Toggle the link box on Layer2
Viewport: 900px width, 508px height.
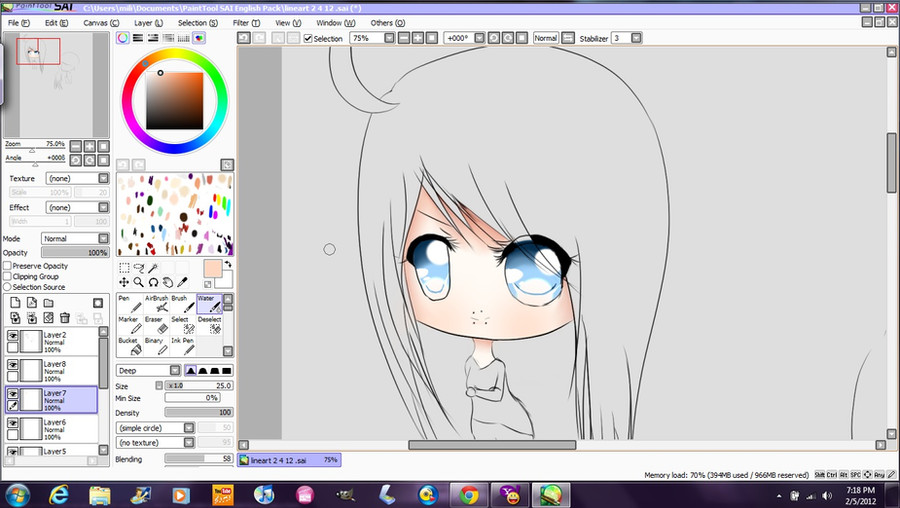pyautogui.click(x=13, y=347)
